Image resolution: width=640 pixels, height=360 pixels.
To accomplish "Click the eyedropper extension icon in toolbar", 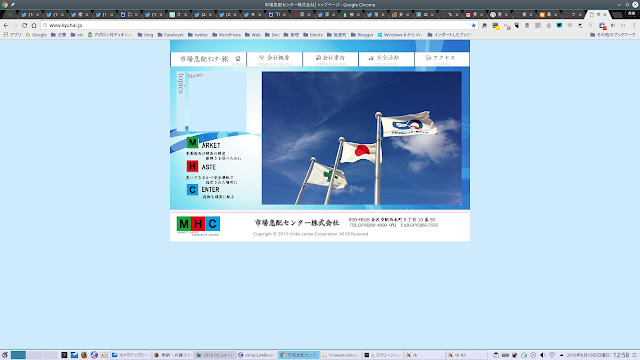I will click(484, 25).
